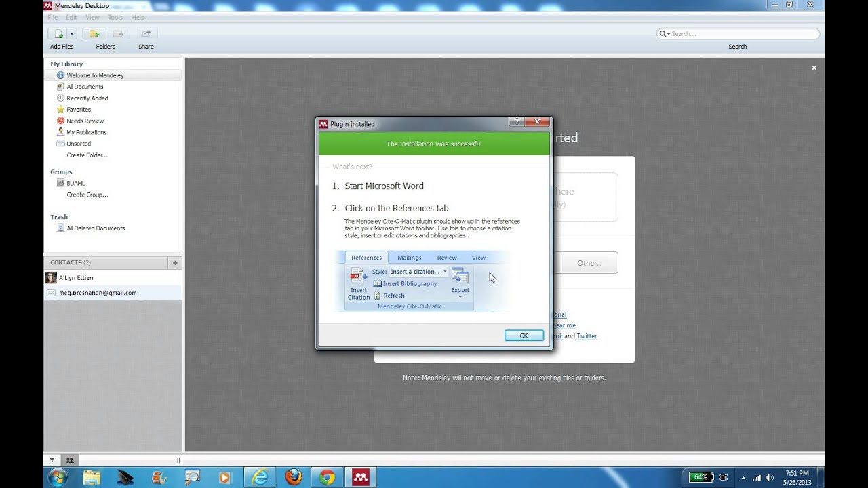Click A'Llyn Ettien's profile photo
Viewport: 868px width, 488px height.
51,278
